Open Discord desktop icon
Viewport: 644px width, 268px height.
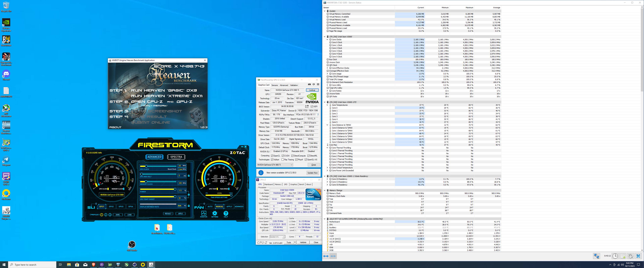coord(6,75)
